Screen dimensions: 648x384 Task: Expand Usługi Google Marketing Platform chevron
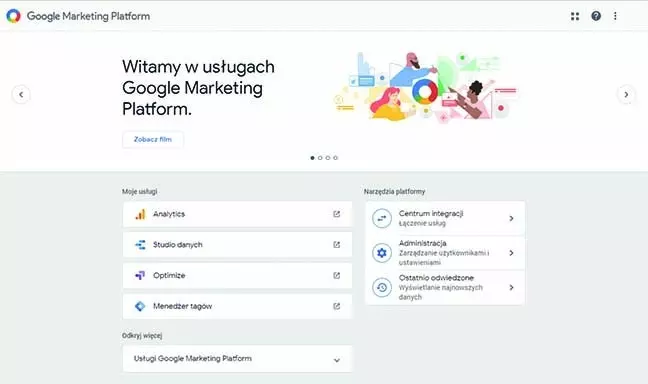click(x=337, y=360)
